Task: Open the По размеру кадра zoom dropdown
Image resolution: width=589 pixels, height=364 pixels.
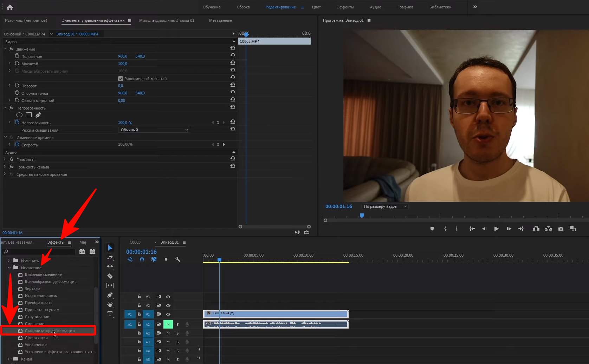Action: pyautogui.click(x=385, y=206)
